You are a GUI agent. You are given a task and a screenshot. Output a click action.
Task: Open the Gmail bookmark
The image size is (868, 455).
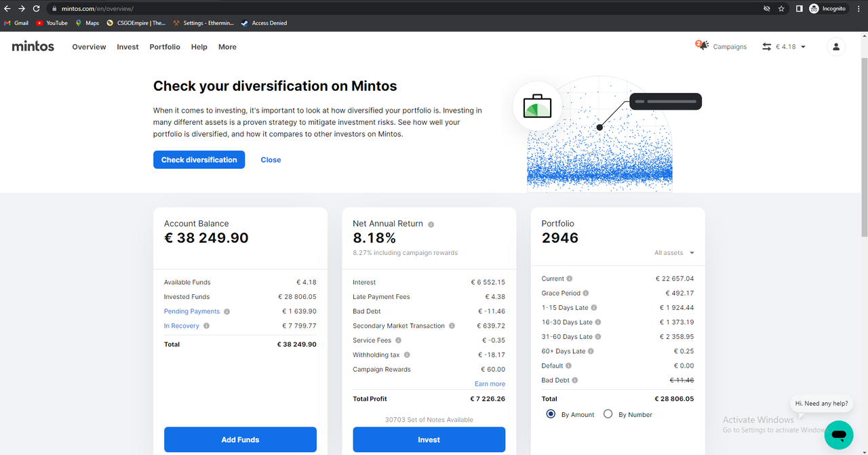(16, 23)
